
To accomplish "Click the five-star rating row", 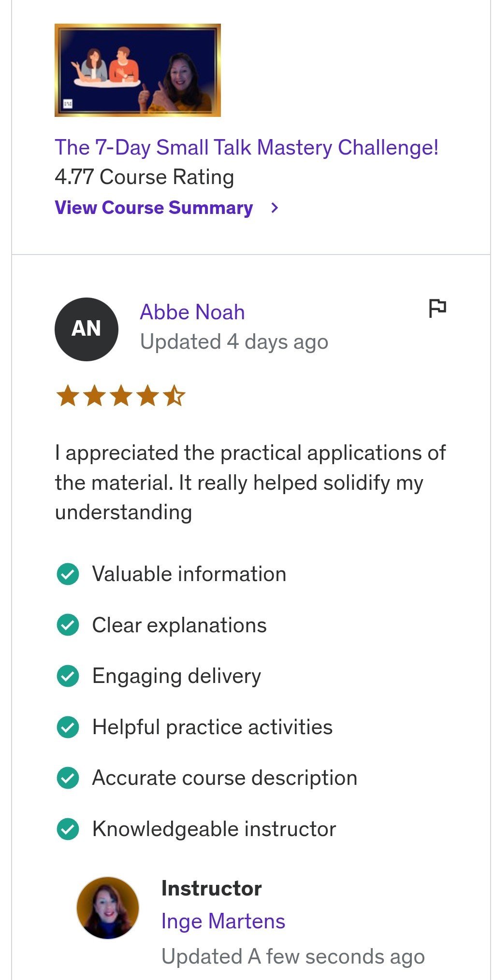I will coord(121,396).
